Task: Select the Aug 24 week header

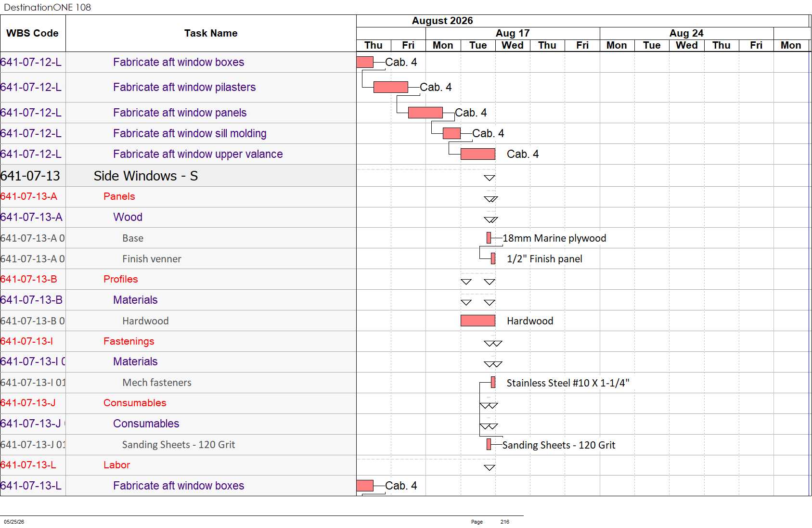Action: [686, 33]
